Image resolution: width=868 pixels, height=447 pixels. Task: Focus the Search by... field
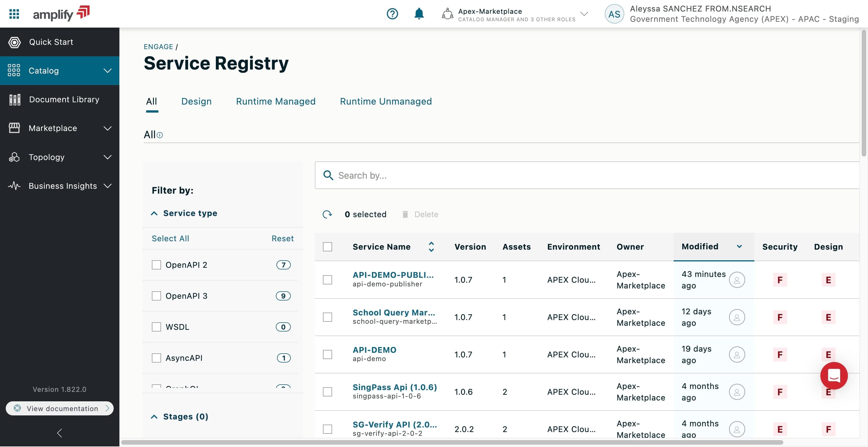coord(587,176)
